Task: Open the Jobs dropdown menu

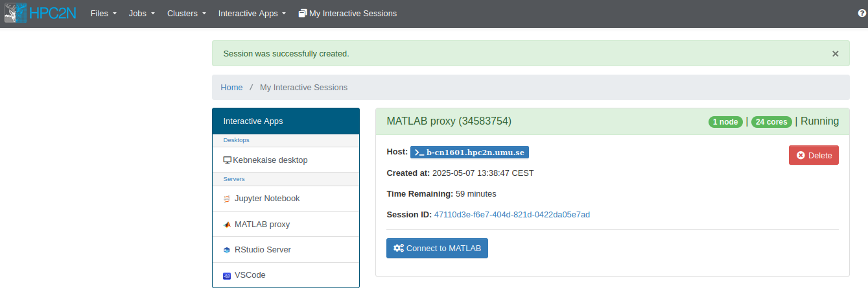Action: [x=142, y=13]
